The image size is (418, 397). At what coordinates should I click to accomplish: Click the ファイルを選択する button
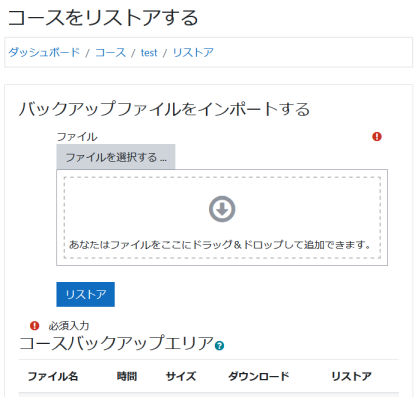[x=116, y=157]
